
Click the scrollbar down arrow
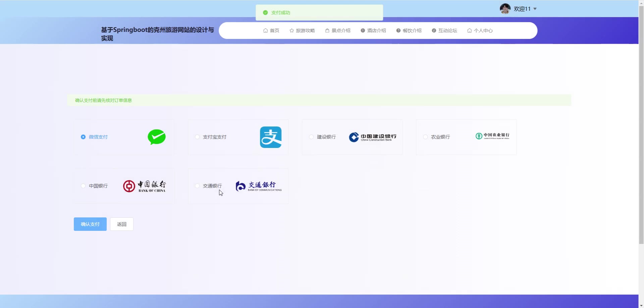[x=641, y=306]
